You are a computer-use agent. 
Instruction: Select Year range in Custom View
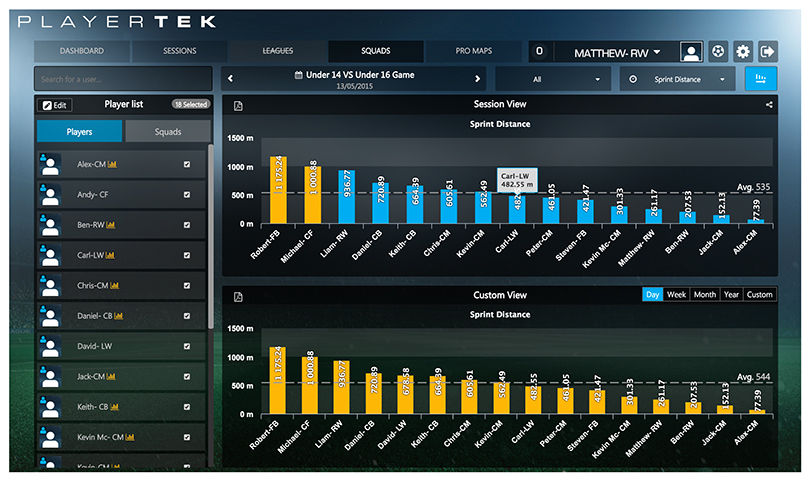pyautogui.click(x=731, y=294)
